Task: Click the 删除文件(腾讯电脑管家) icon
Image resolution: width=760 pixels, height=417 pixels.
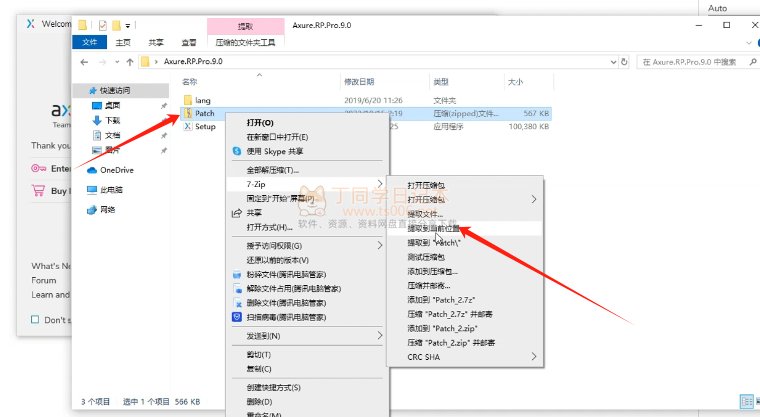Action: [237, 303]
